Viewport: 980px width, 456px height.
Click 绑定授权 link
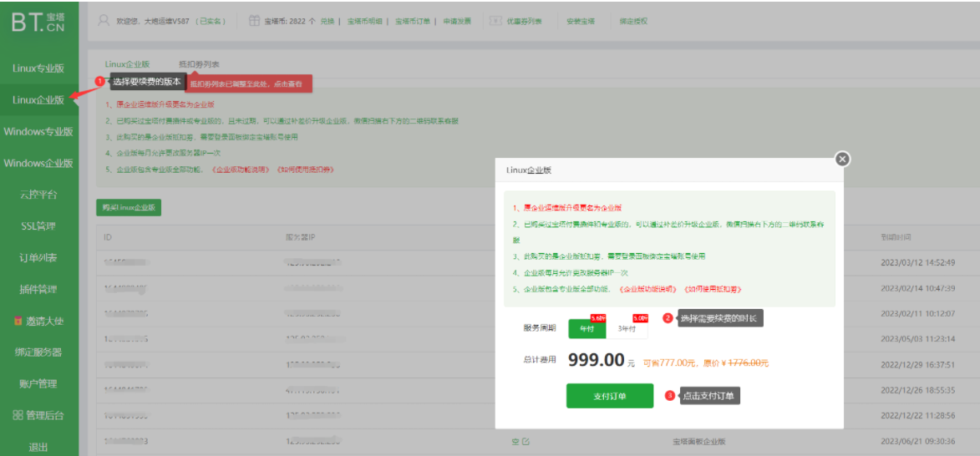coord(633,21)
